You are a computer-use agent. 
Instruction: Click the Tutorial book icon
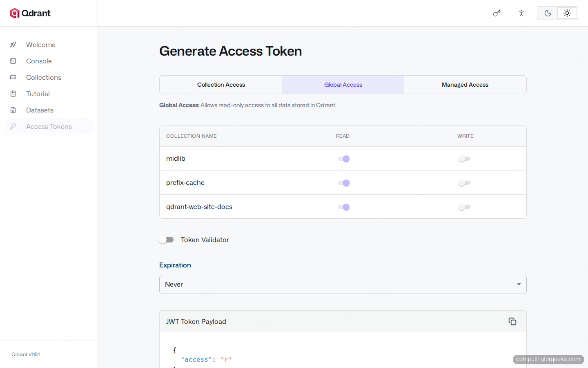[13, 94]
